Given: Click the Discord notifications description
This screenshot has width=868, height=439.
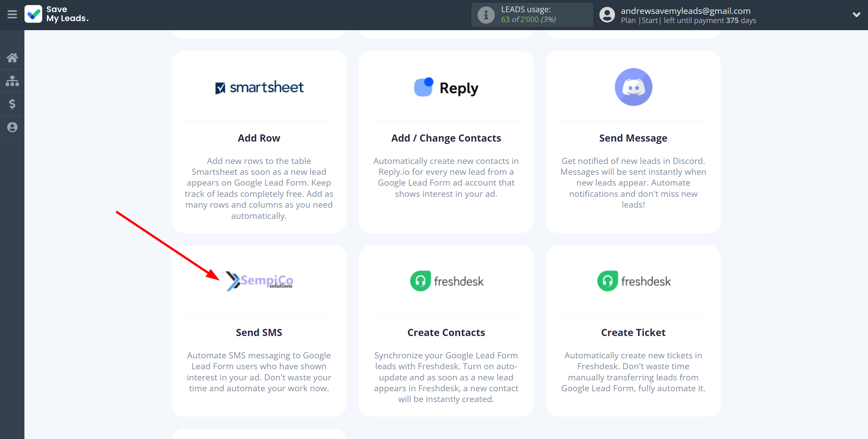Looking at the screenshot, I should 633,183.
